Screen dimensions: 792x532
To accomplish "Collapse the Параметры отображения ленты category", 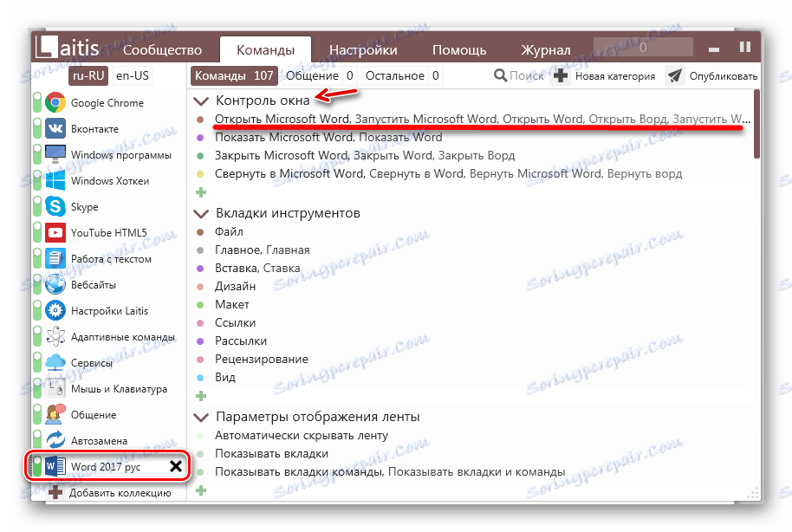I will click(x=201, y=418).
